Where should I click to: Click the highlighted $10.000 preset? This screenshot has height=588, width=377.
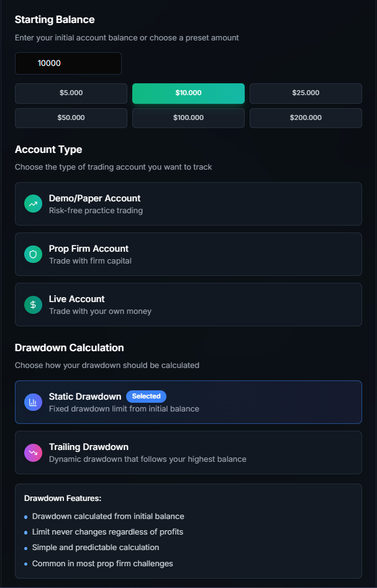(x=188, y=93)
